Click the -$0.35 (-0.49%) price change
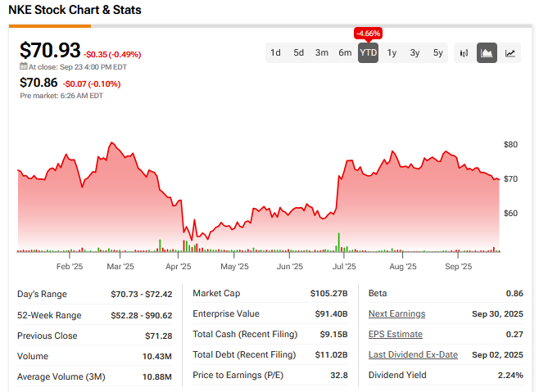Viewport: 539px width, 392px height. pyautogui.click(x=112, y=55)
